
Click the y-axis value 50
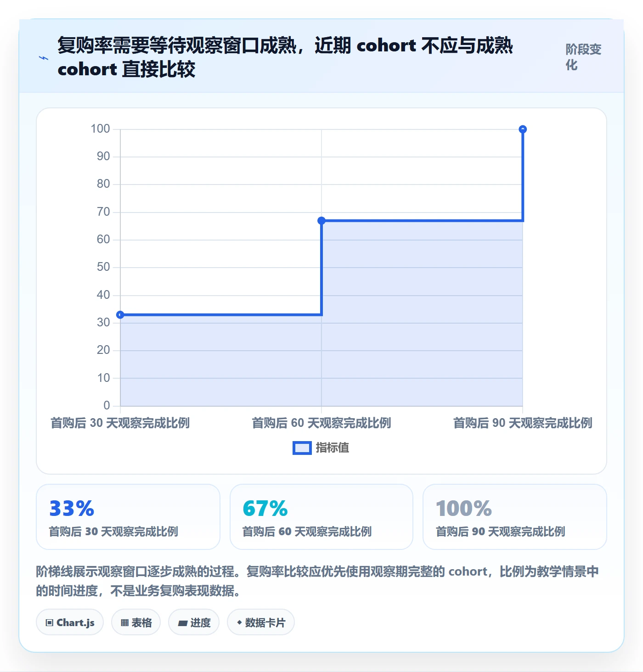[104, 267]
